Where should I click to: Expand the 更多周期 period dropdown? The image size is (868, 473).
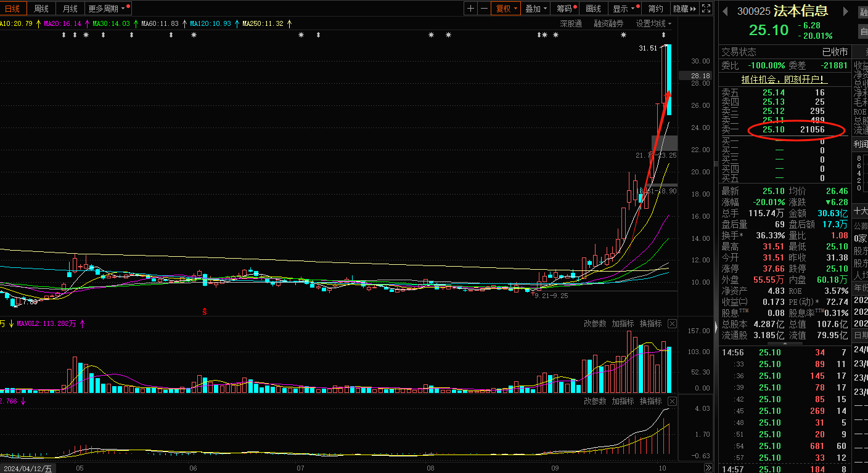108,8
